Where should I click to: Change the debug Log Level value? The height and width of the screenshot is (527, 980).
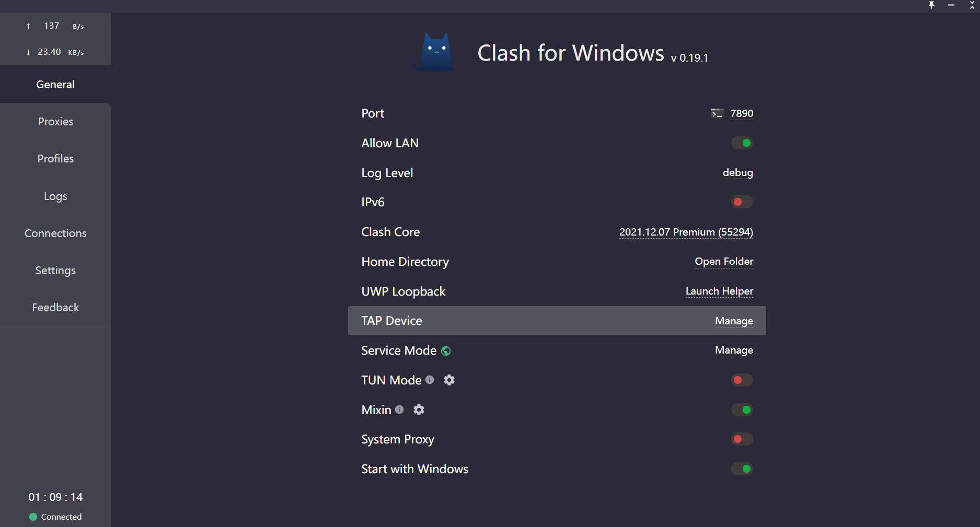point(737,173)
